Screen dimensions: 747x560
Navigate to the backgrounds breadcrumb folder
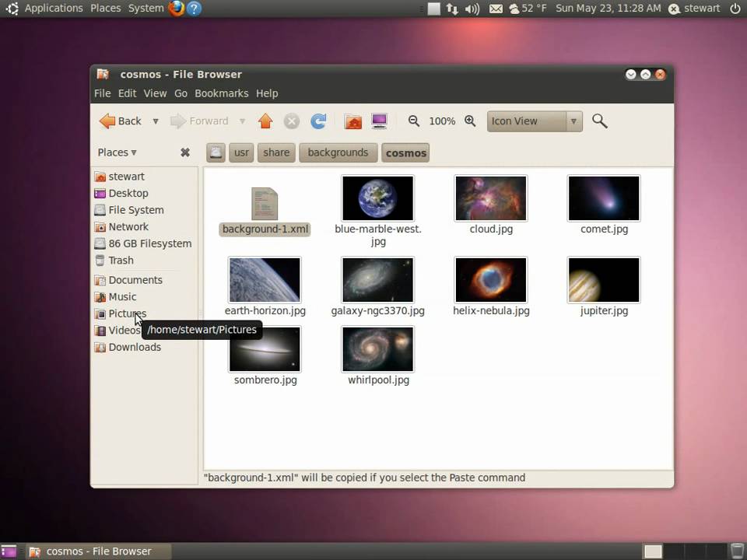[338, 152]
